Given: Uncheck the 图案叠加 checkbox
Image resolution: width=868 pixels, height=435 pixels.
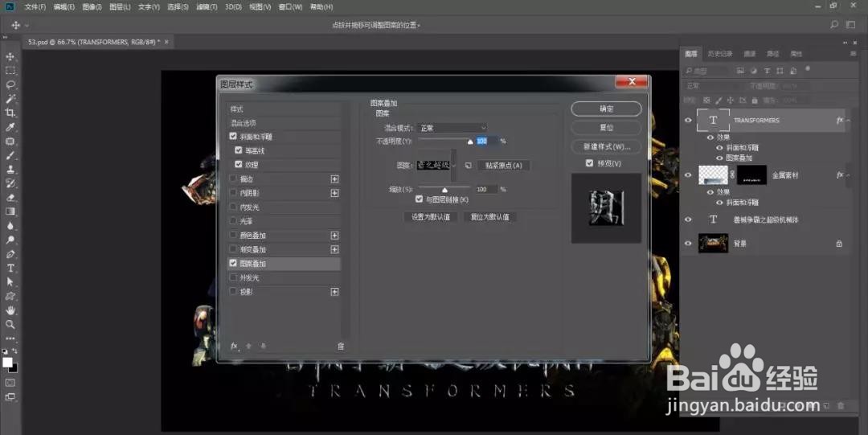Looking at the screenshot, I should [233, 263].
